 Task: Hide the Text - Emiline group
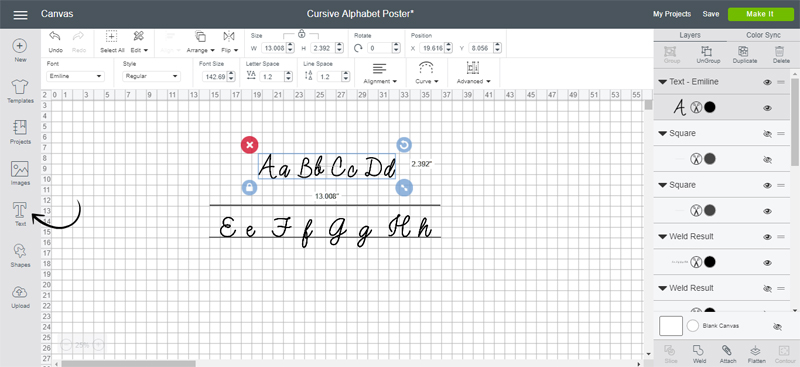[x=767, y=82]
